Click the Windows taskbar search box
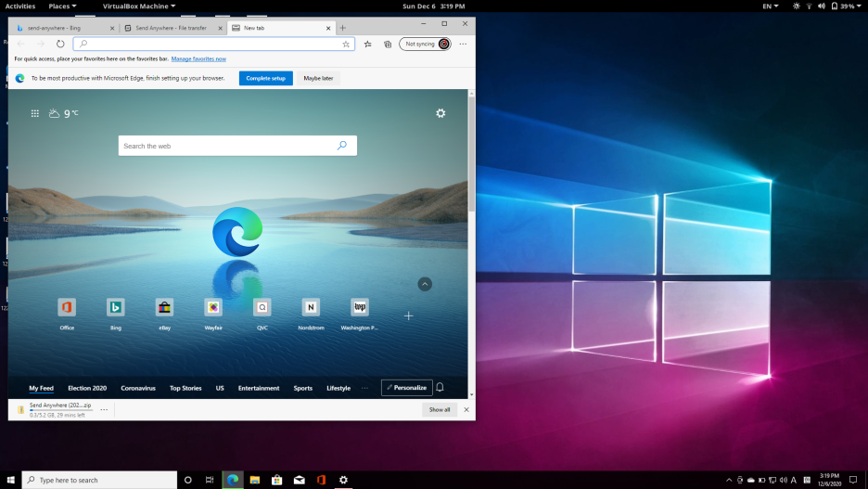Image resolution: width=868 pixels, height=489 pixels. point(99,480)
